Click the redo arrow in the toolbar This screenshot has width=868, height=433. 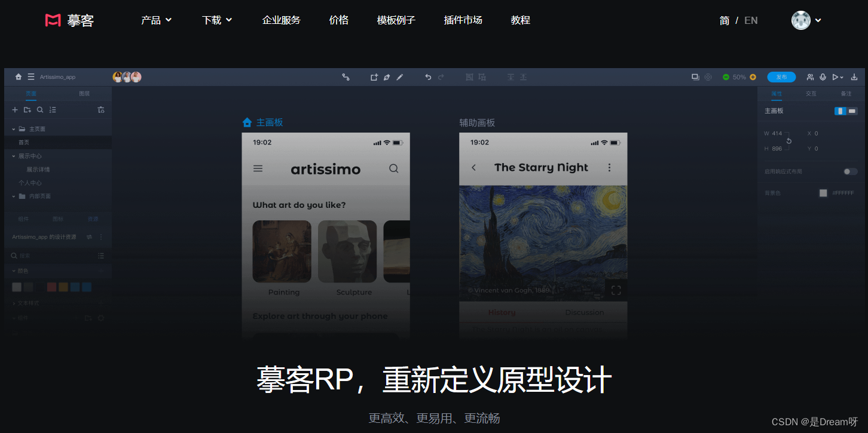[x=441, y=77]
